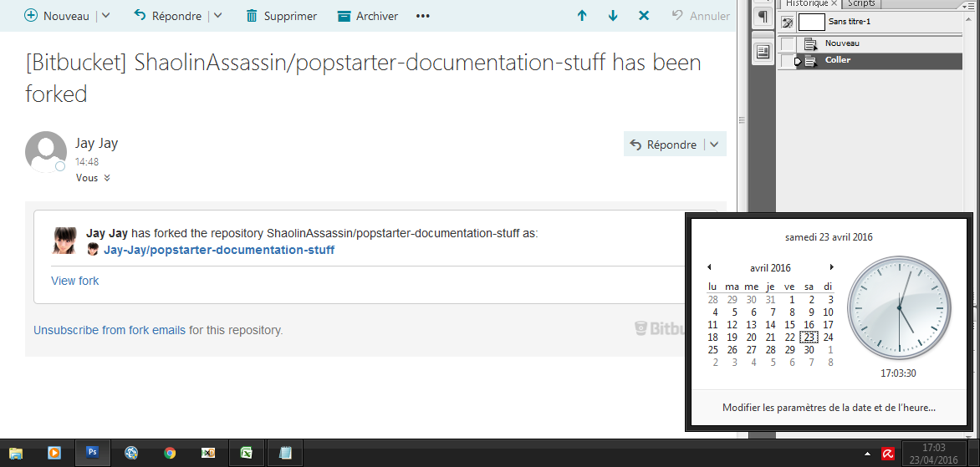Viewport: 980px width, 467px height.
Task: Open the dropdown arrow next to Nouveau
Action: [105, 16]
